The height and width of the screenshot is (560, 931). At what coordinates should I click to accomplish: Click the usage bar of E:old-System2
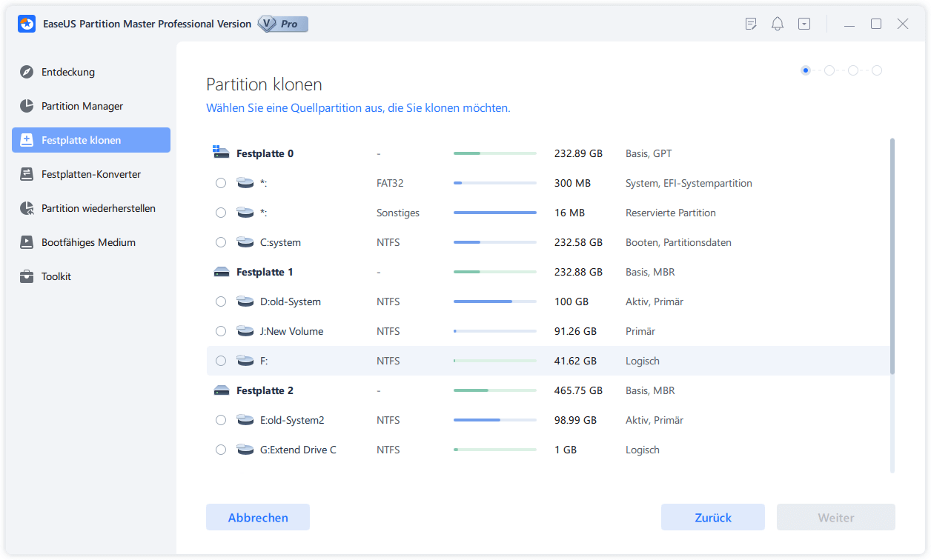click(495, 420)
